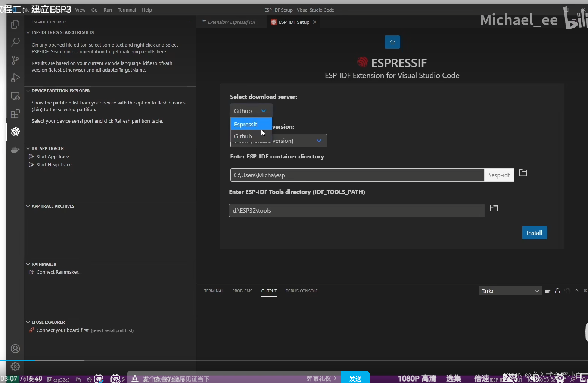
Task: Open the download server dropdown showing Github
Action: (251, 111)
